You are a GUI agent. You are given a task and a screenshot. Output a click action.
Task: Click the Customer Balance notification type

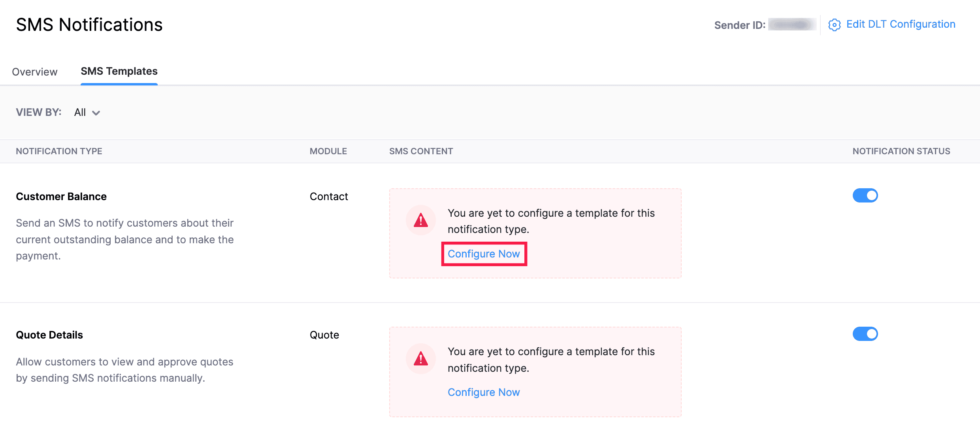tap(61, 196)
